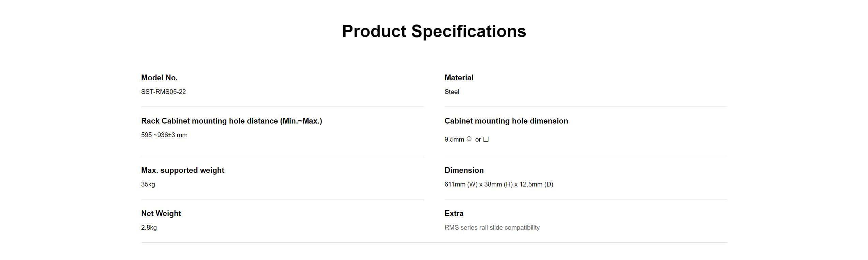Viewport: 868px width, 260px height.
Task: Select the SST-RMS05-22 model number text
Action: coord(163,92)
